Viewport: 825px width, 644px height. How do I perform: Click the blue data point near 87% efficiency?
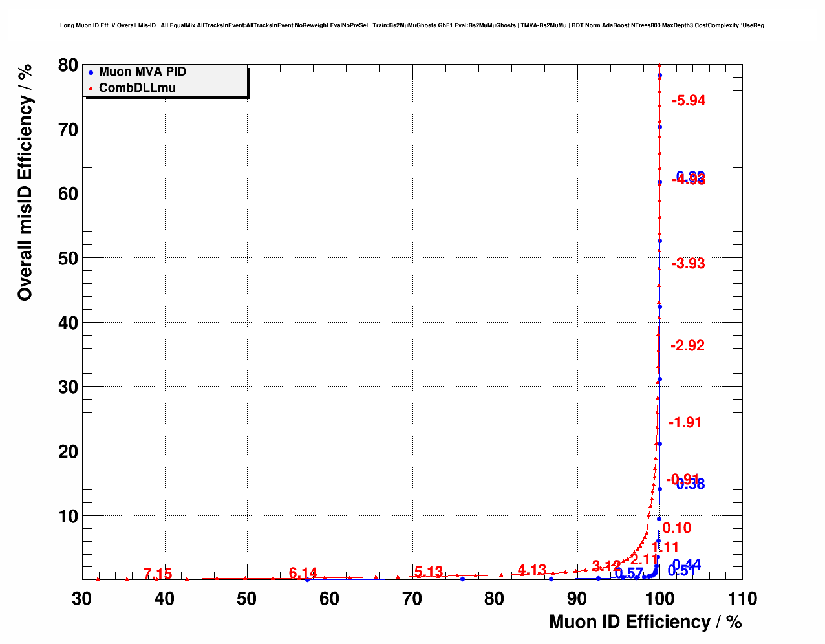[551, 579]
